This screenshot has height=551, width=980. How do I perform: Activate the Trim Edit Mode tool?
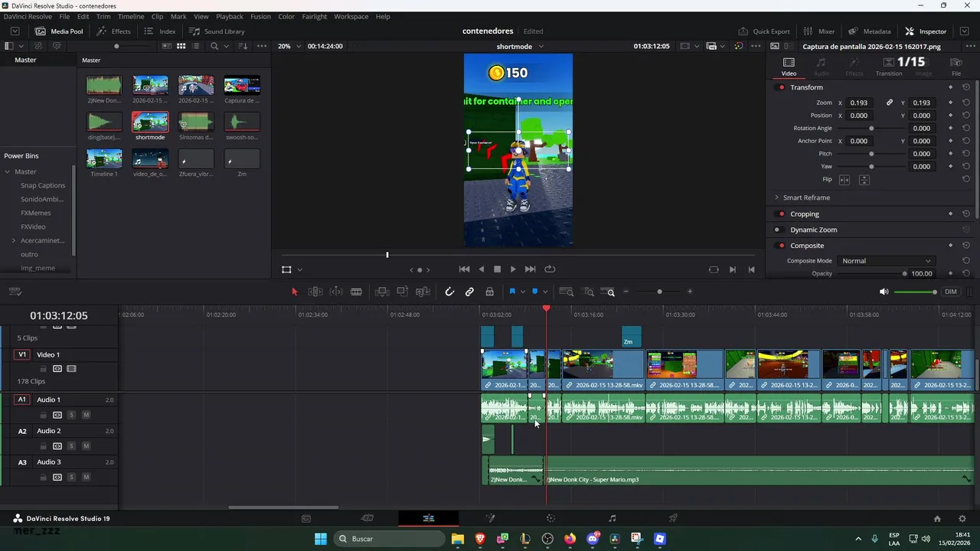[315, 292]
